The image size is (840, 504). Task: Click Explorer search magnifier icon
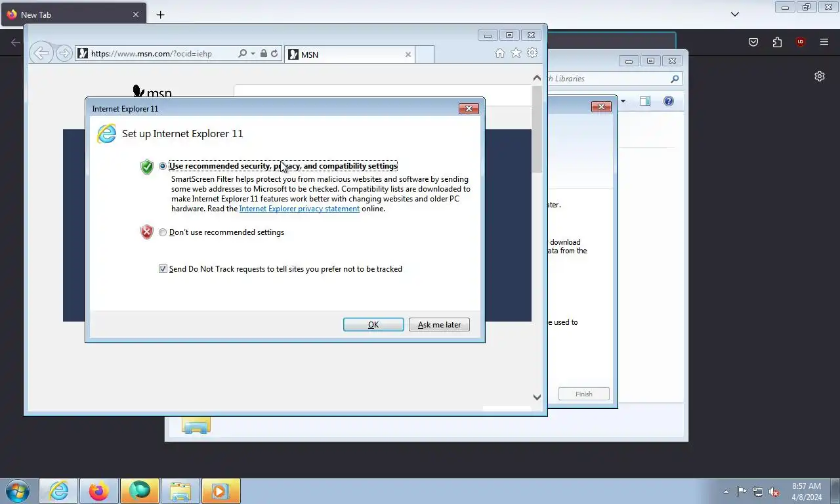(675, 79)
